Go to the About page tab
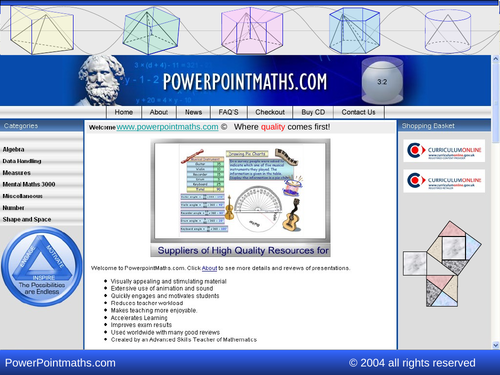Viewport: 500px width, 375px height. coord(159,112)
